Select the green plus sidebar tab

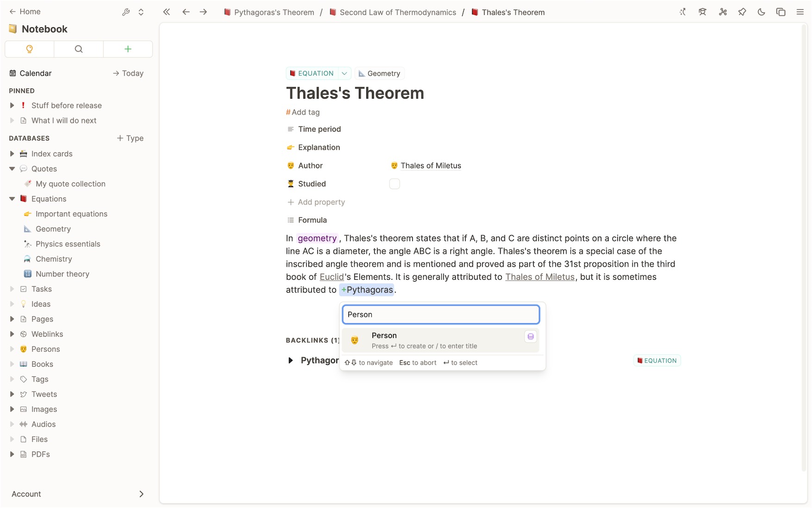[128, 49]
